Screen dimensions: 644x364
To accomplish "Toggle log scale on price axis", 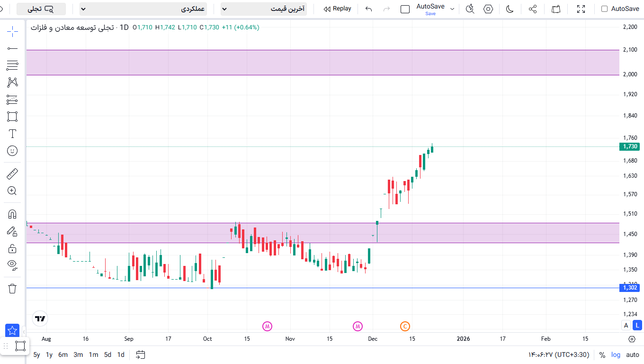I will (616, 355).
